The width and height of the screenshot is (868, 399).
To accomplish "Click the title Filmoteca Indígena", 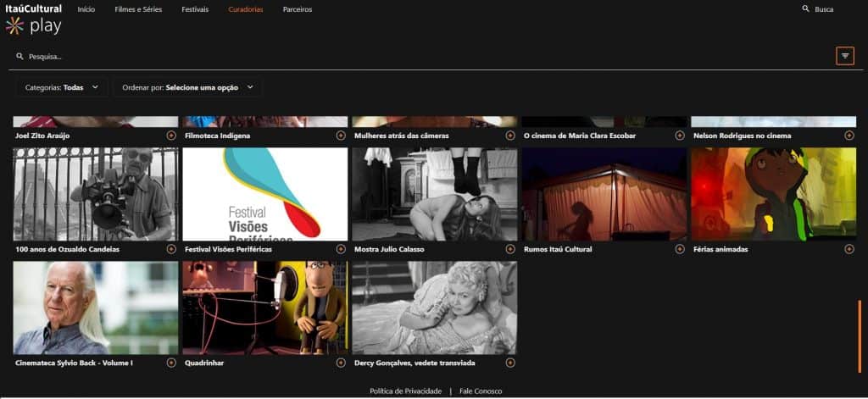I will point(218,136).
